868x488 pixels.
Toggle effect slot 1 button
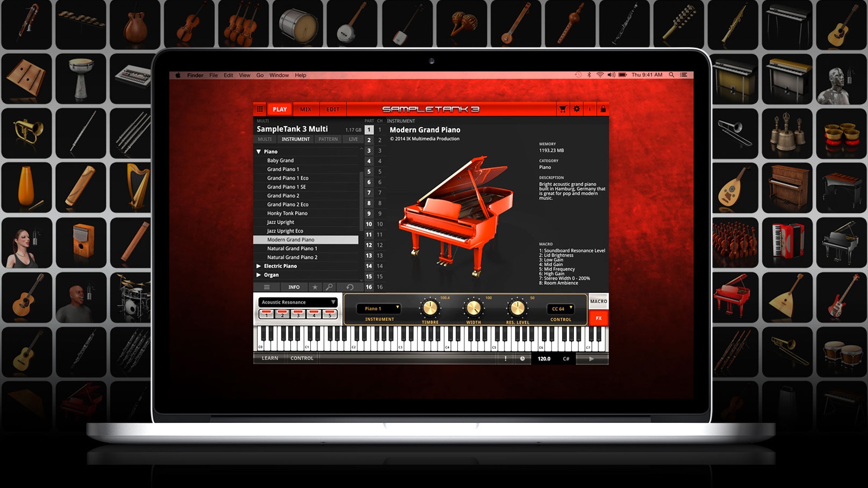(266, 314)
